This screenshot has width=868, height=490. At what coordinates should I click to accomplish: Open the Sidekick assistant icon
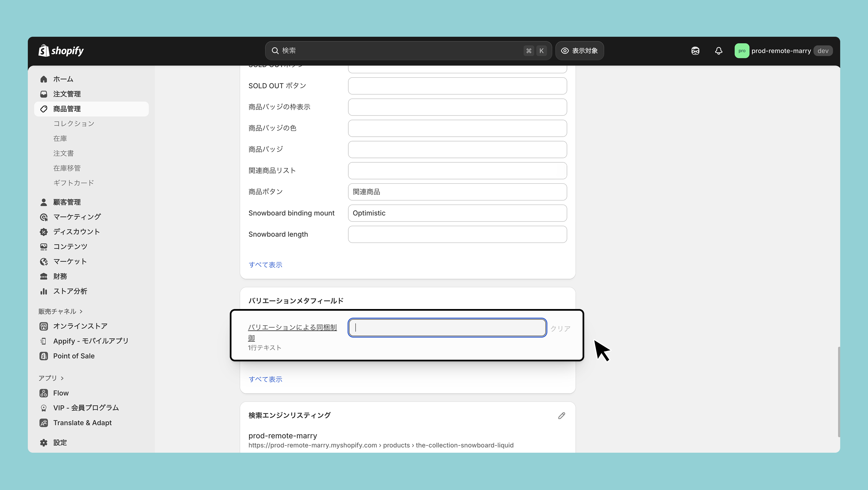tap(695, 51)
